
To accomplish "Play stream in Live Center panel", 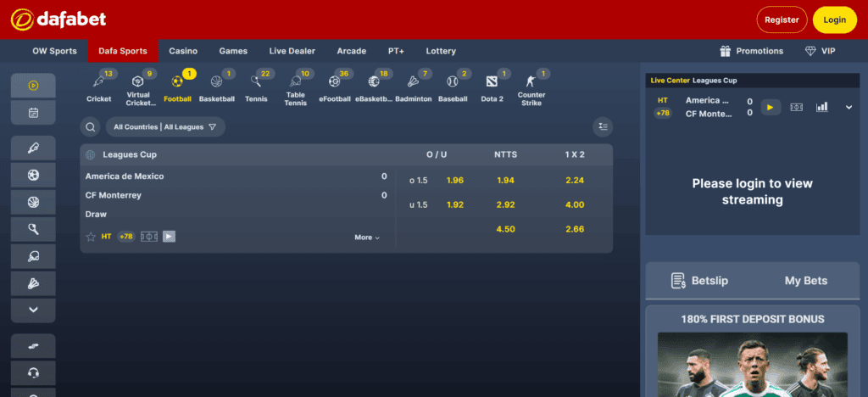I will pyautogui.click(x=771, y=107).
